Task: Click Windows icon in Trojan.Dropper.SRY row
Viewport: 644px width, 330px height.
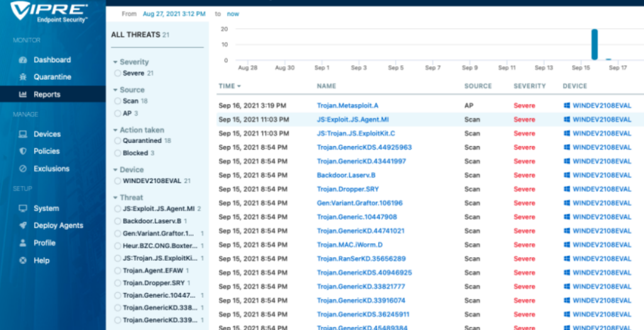Action: point(567,190)
